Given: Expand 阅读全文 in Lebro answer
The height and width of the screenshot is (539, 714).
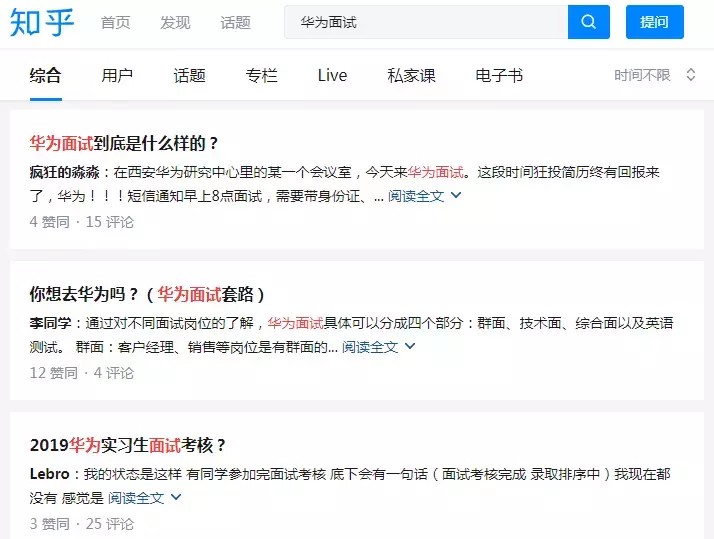Looking at the screenshot, I should pyautogui.click(x=136, y=498).
